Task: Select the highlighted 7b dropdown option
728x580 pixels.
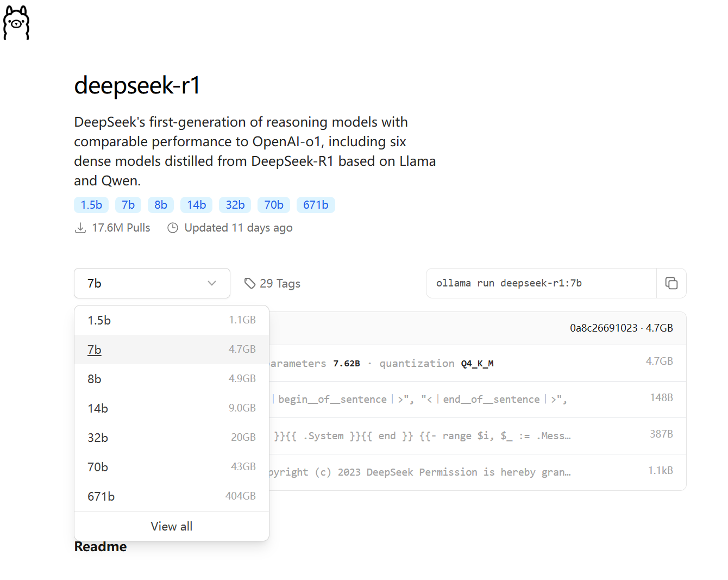Action: coord(172,350)
